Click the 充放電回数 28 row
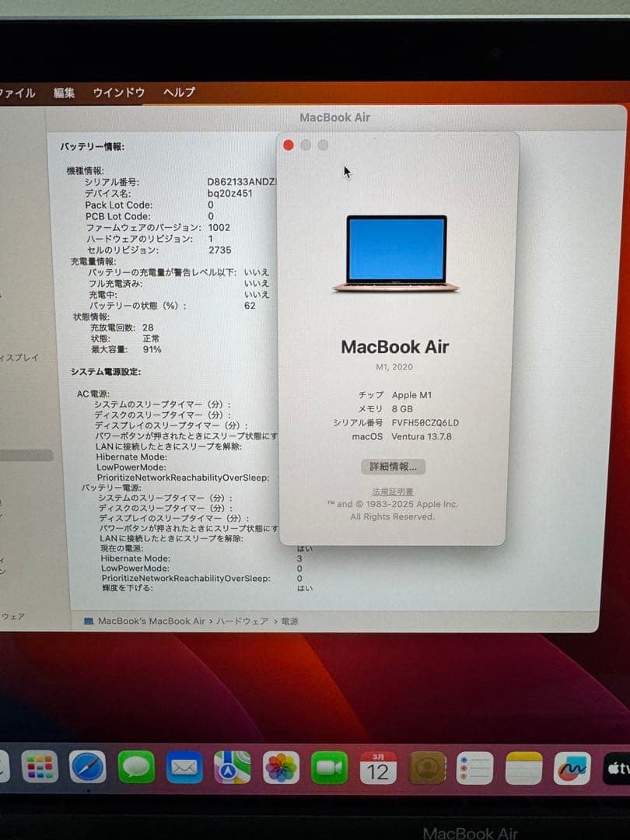The height and width of the screenshot is (840, 630). click(121, 327)
